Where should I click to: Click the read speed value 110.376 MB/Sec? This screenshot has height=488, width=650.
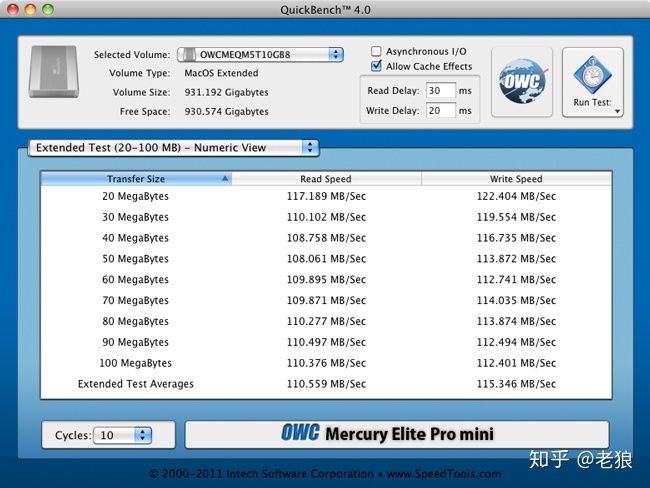pos(326,363)
